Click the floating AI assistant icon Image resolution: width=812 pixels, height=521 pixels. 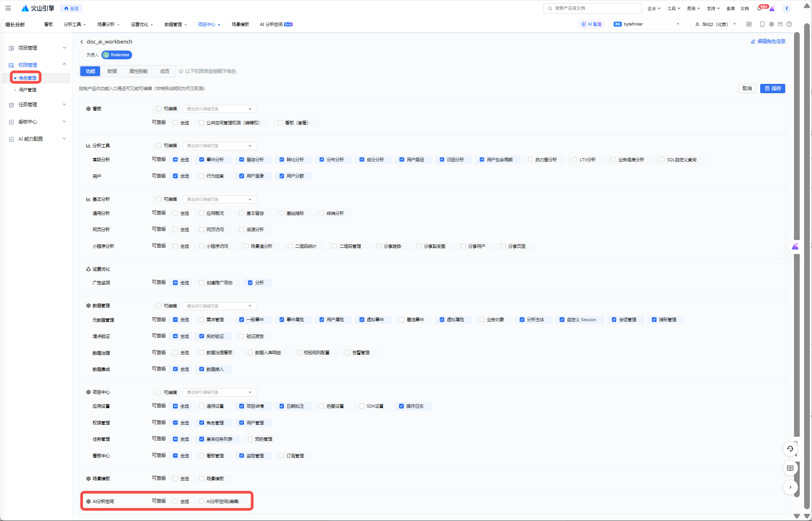(795, 246)
